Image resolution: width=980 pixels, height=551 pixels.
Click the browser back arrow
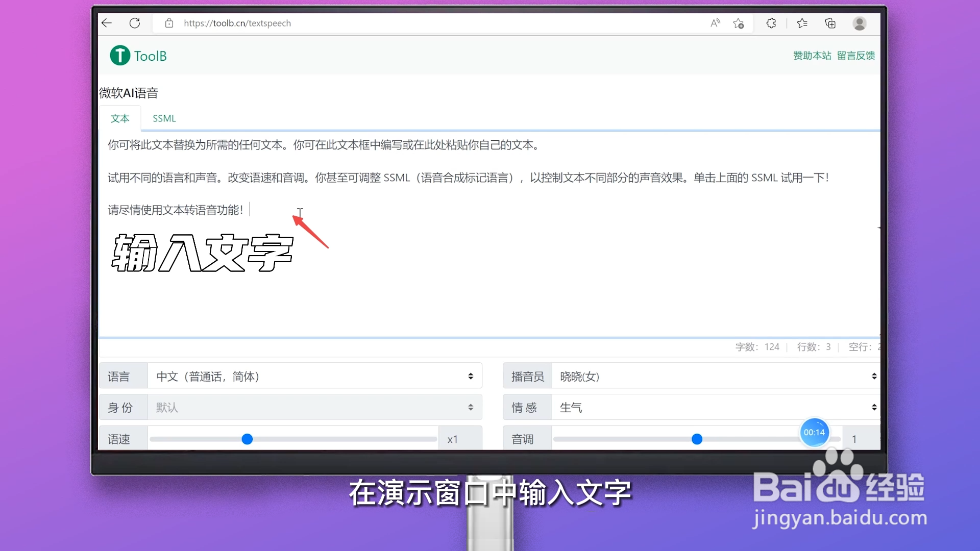(x=106, y=23)
